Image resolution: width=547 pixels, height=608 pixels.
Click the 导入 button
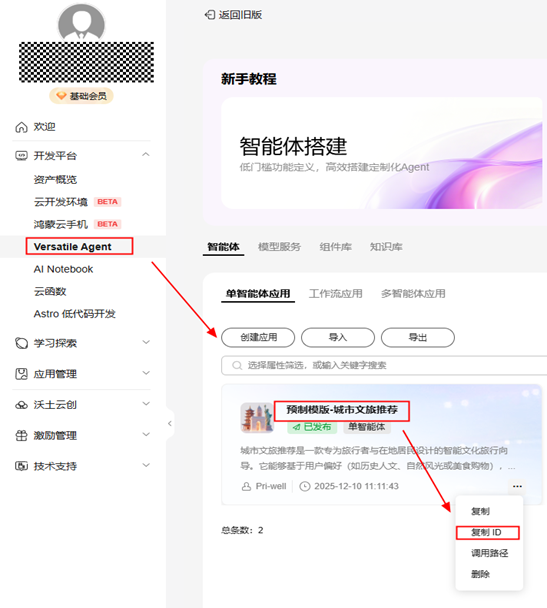[338, 337]
